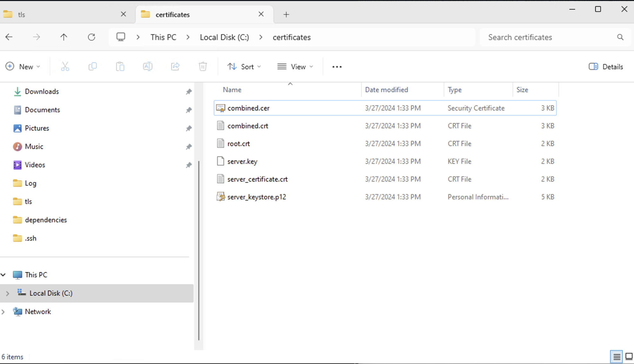Click the Rename icon in toolbar
This screenshot has height=364, width=634.
148,66
